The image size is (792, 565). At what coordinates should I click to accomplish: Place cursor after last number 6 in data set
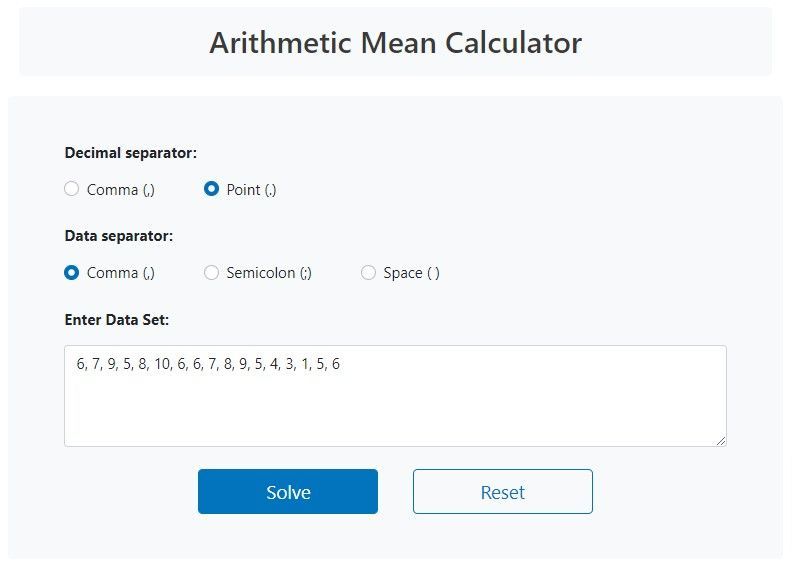click(340, 364)
